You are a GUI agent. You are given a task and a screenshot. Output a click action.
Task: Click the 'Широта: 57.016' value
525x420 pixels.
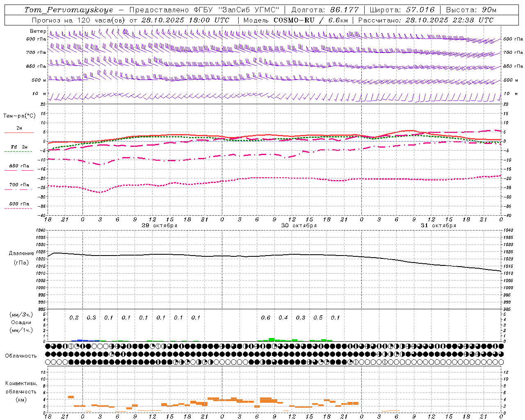pyautogui.click(x=402, y=10)
